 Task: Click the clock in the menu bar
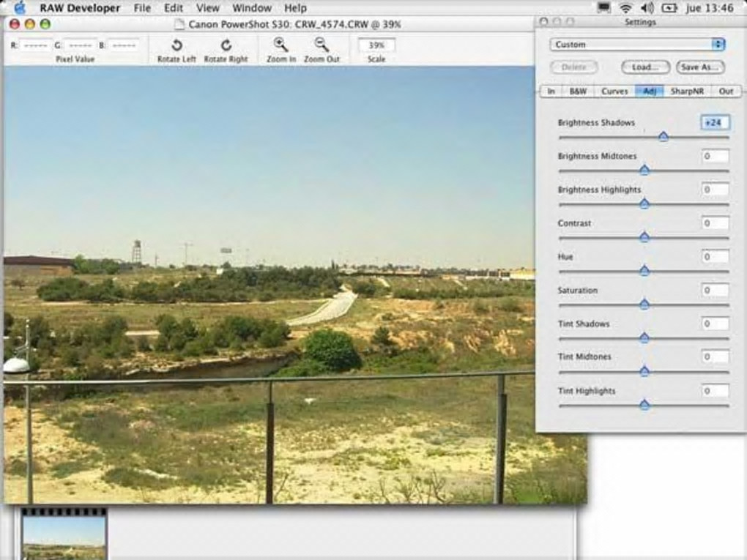710,8
